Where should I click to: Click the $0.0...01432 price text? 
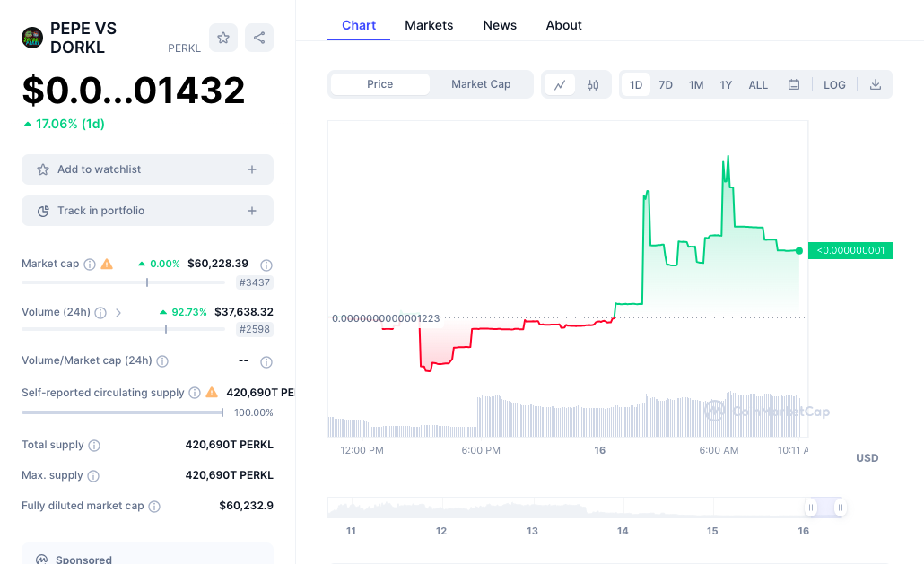[x=133, y=90]
